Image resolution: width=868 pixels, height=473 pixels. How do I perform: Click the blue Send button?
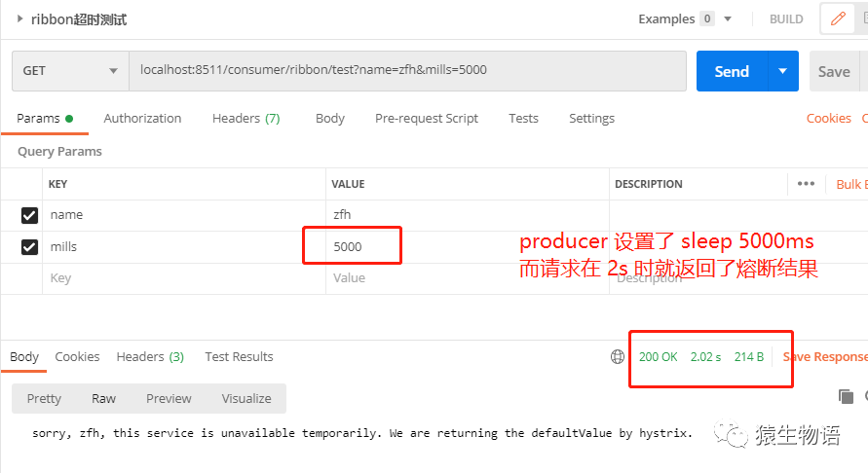[x=732, y=71]
